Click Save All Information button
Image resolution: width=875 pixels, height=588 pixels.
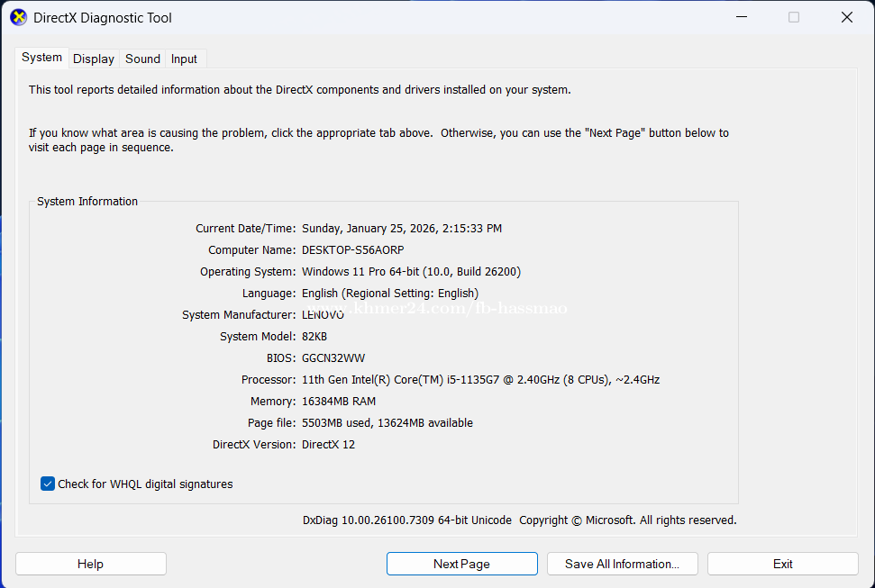(x=622, y=564)
